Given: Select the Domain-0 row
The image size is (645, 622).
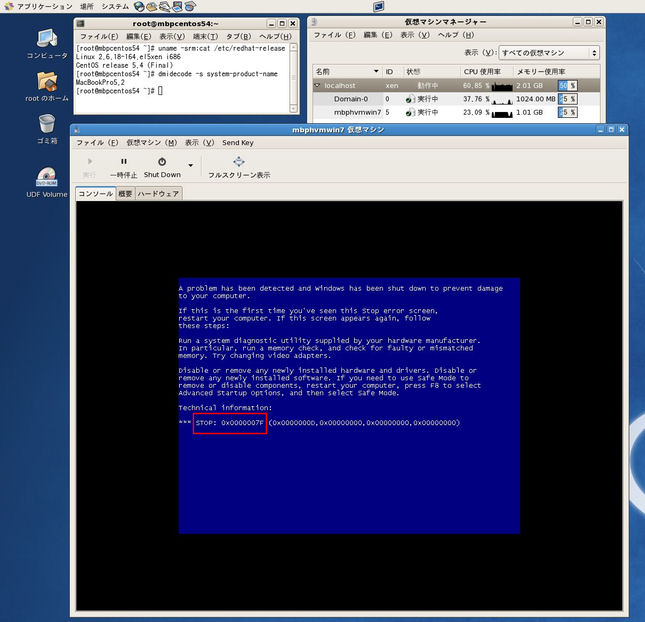Looking at the screenshot, I should (456, 99).
